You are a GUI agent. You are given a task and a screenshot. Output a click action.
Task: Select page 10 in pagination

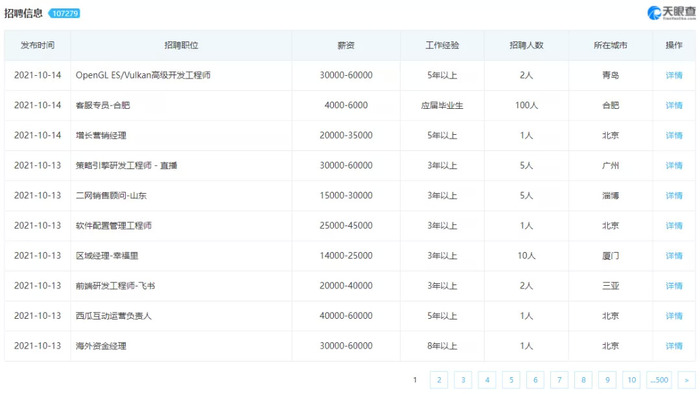click(x=632, y=380)
